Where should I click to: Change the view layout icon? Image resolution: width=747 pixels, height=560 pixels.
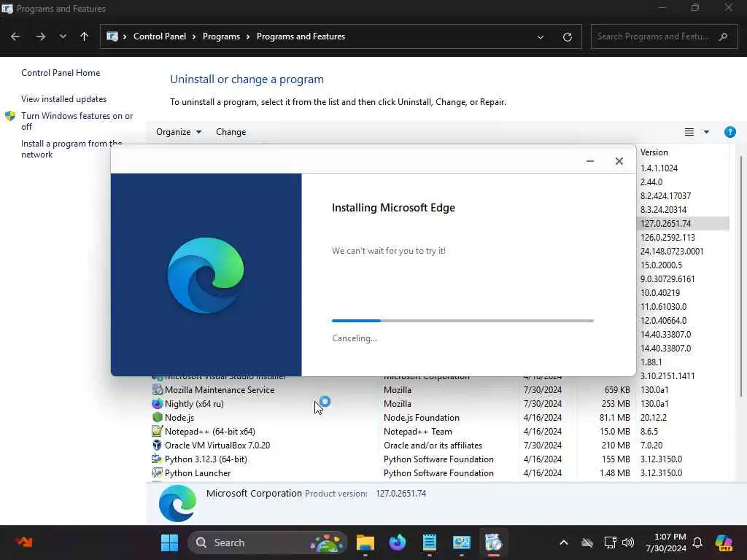[x=689, y=132]
